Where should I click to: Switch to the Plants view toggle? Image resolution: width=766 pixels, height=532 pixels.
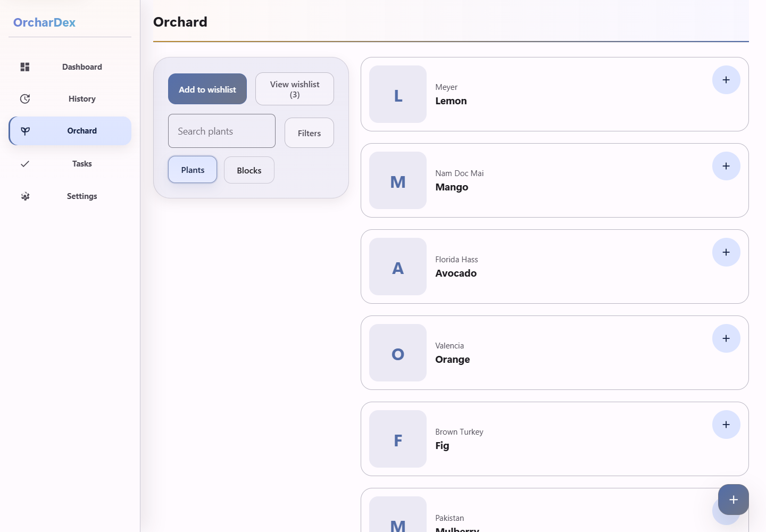[x=193, y=170]
